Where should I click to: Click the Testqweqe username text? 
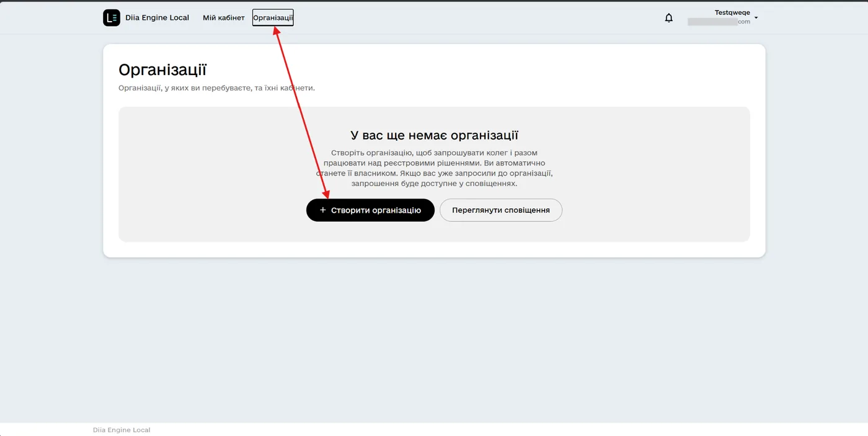tap(732, 13)
